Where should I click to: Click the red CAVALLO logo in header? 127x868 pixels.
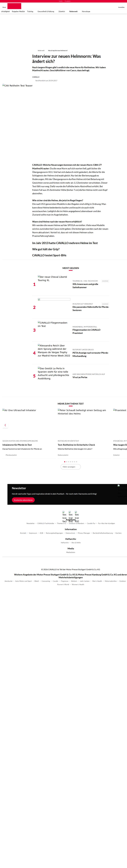tap(14, 6)
